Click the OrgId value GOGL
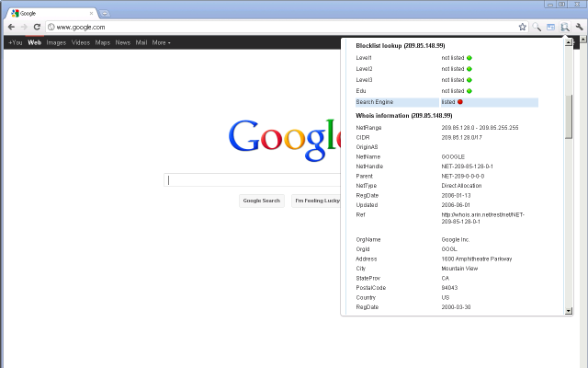588x368 pixels. click(x=449, y=249)
